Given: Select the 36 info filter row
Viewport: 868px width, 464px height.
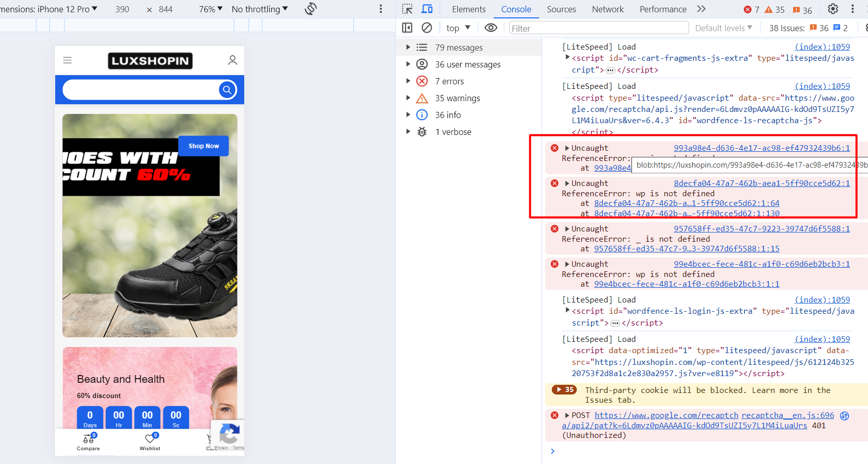Looking at the screenshot, I should (x=469, y=115).
